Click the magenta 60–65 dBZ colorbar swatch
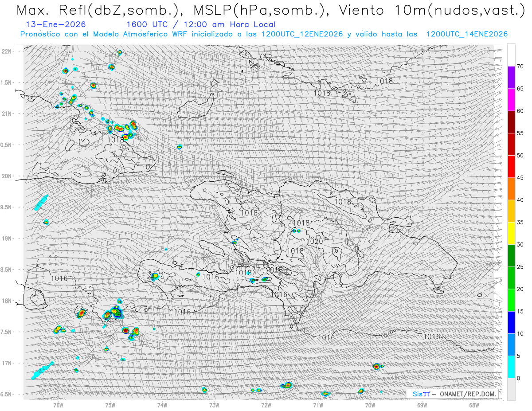 click(x=511, y=100)
